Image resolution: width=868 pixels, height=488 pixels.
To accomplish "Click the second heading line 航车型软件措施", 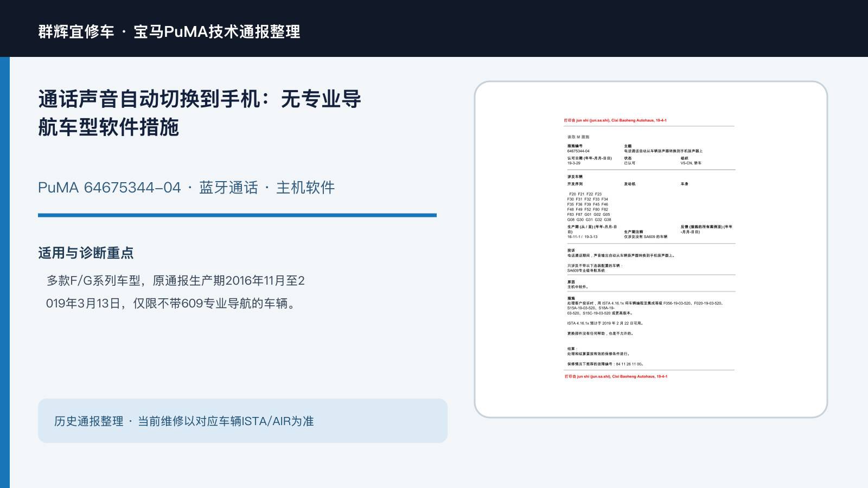I will coord(108,127).
